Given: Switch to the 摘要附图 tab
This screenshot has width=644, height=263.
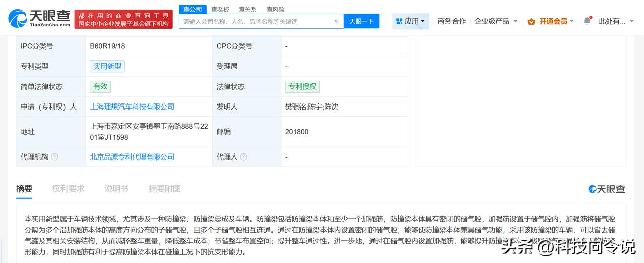Looking at the screenshot, I should [165, 189].
